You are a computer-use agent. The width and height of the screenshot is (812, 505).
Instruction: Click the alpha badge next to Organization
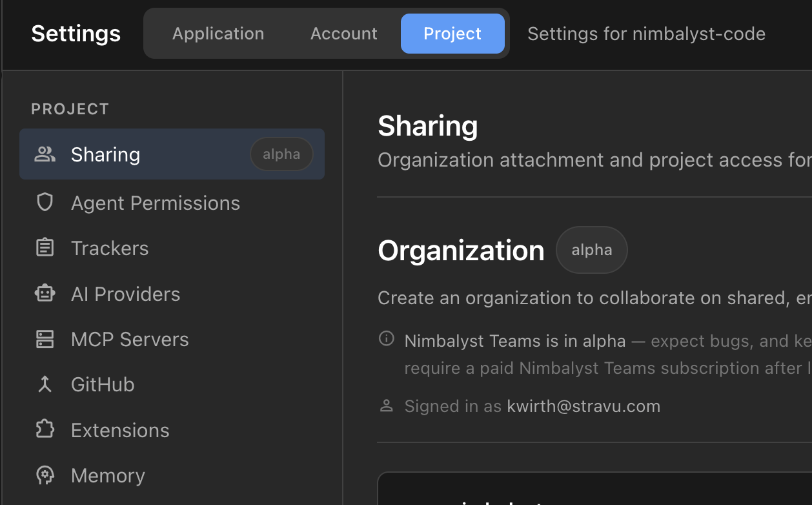click(x=592, y=250)
